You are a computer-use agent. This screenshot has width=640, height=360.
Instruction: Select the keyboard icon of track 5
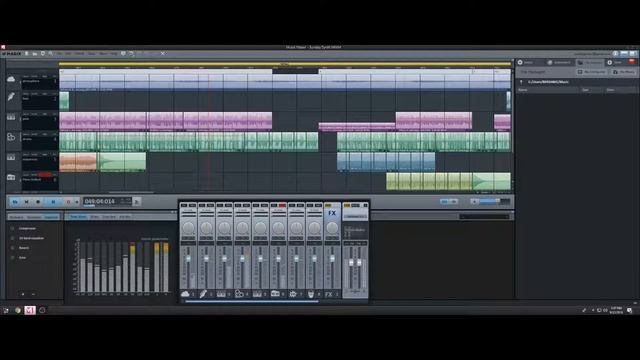[x=11, y=157]
